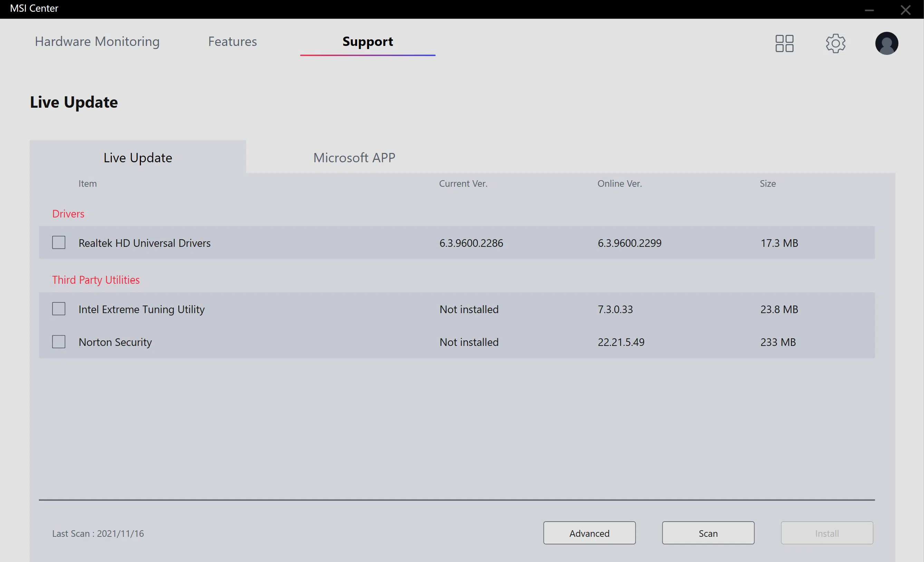Open the user profile avatar

coord(886,43)
